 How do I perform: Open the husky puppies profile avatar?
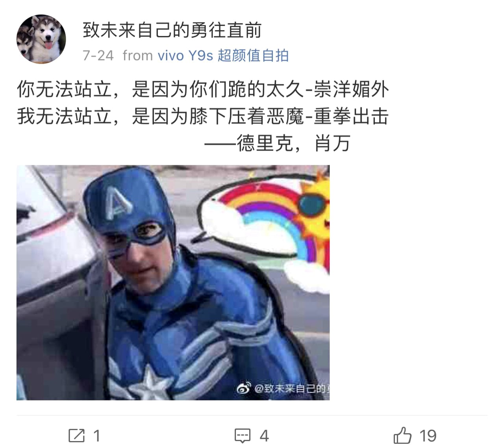41,39
